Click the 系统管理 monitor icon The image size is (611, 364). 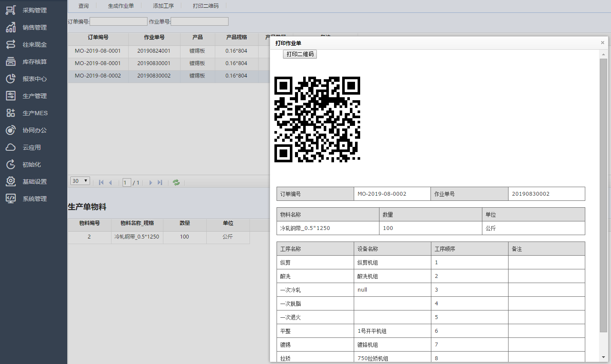[11, 198]
